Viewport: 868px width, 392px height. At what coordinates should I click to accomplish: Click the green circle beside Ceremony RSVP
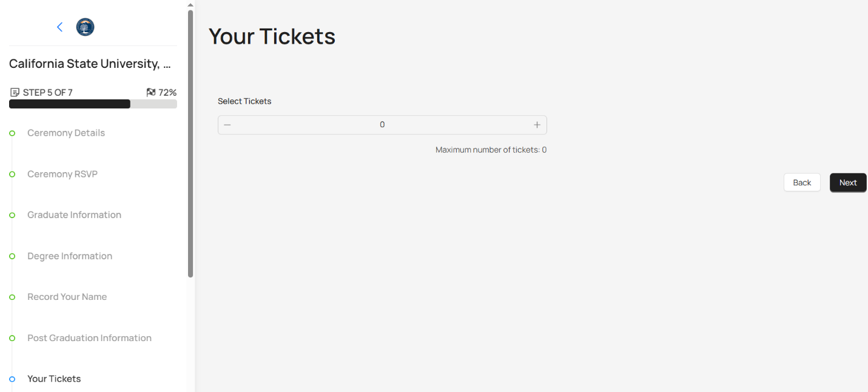12,174
